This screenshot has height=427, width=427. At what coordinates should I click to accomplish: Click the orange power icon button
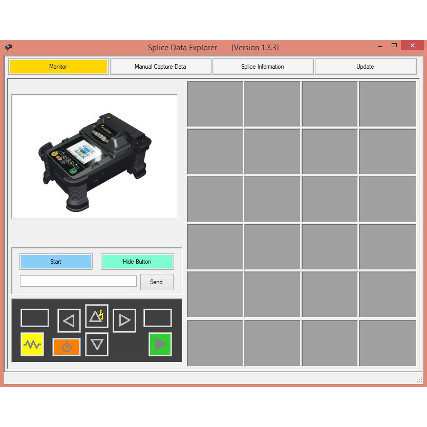[x=66, y=347]
